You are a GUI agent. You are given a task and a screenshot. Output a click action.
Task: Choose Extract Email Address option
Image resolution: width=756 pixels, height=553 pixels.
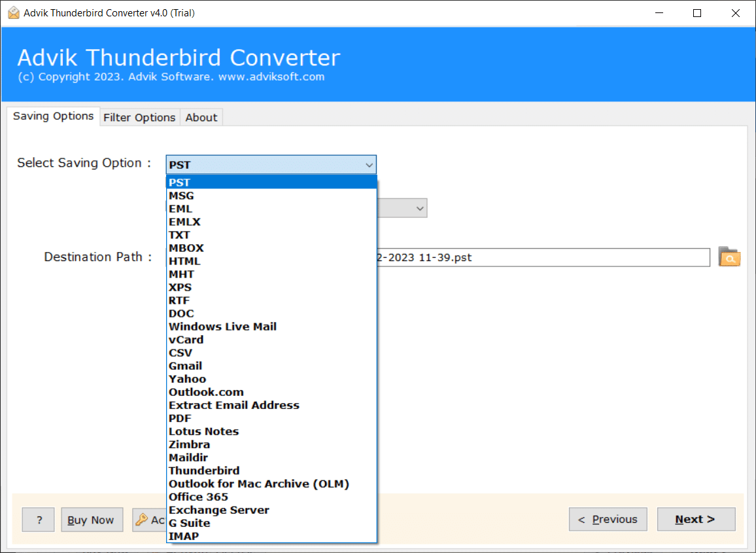233,405
